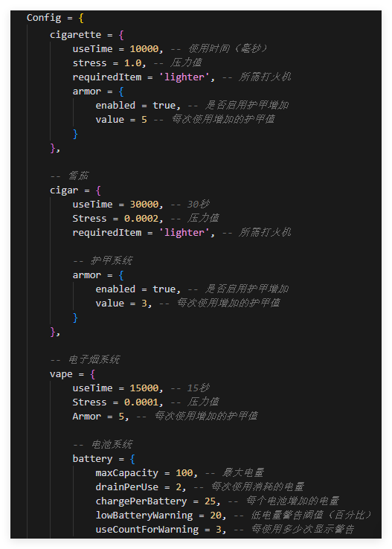Click the 'vape' table key
The height and width of the screenshot is (549, 392).
tap(61, 374)
